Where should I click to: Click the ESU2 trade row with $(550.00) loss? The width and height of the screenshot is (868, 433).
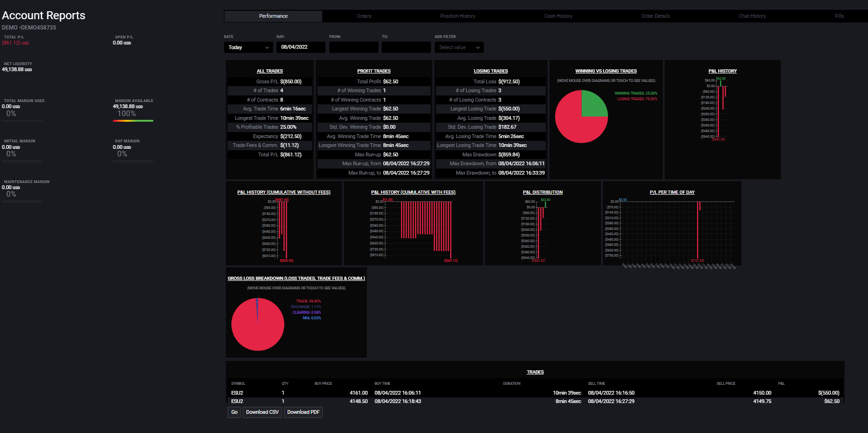535,393
